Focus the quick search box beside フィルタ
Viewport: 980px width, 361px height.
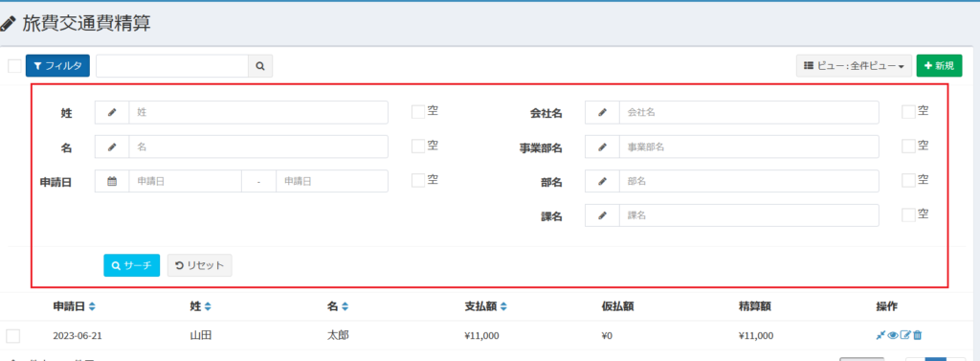(172, 66)
